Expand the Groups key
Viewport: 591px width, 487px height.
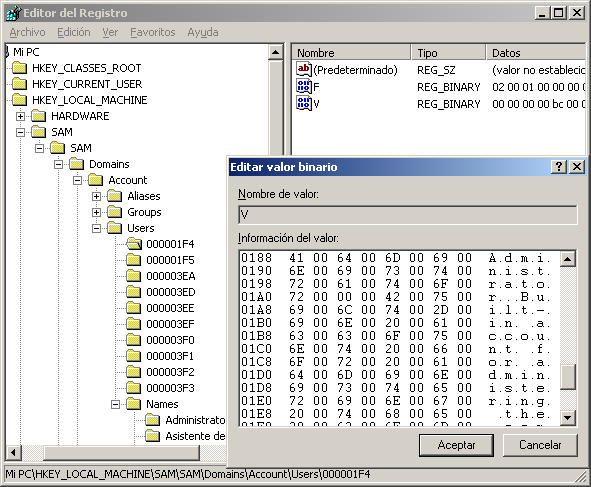[96, 213]
